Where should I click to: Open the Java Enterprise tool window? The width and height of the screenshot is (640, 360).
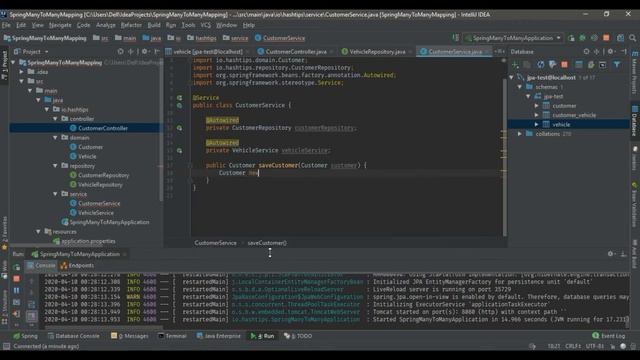click(x=218, y=336)
